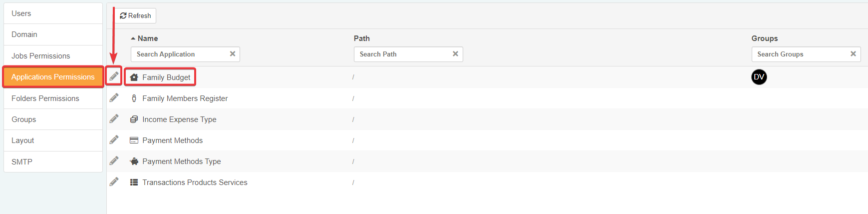This screenshot has width=868, height=214.
Task: Click the pencil edit icon for Family Budget
Action: 114,76
